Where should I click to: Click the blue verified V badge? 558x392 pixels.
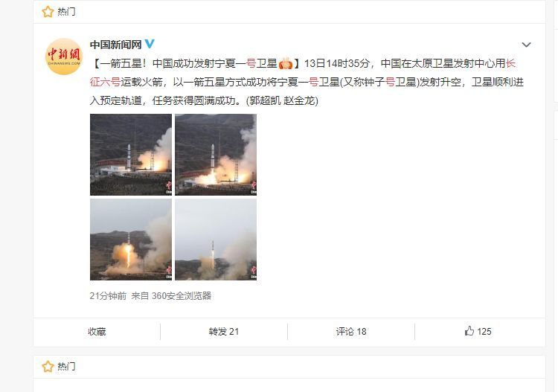[150, 44]
